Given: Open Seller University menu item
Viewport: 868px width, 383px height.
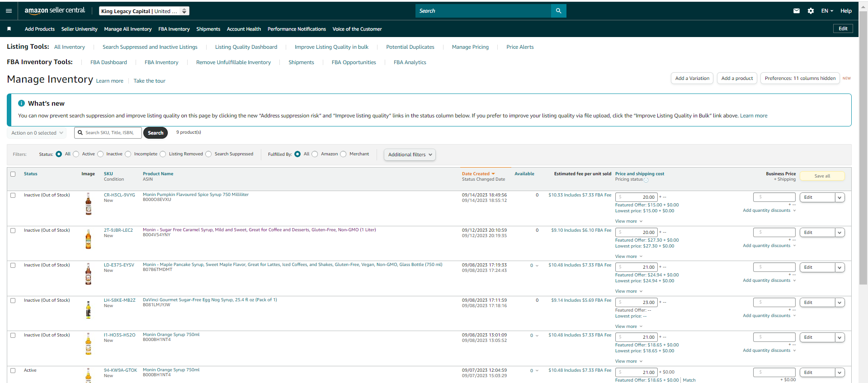Looking at the screenshot, I should (x=80, y=29).
